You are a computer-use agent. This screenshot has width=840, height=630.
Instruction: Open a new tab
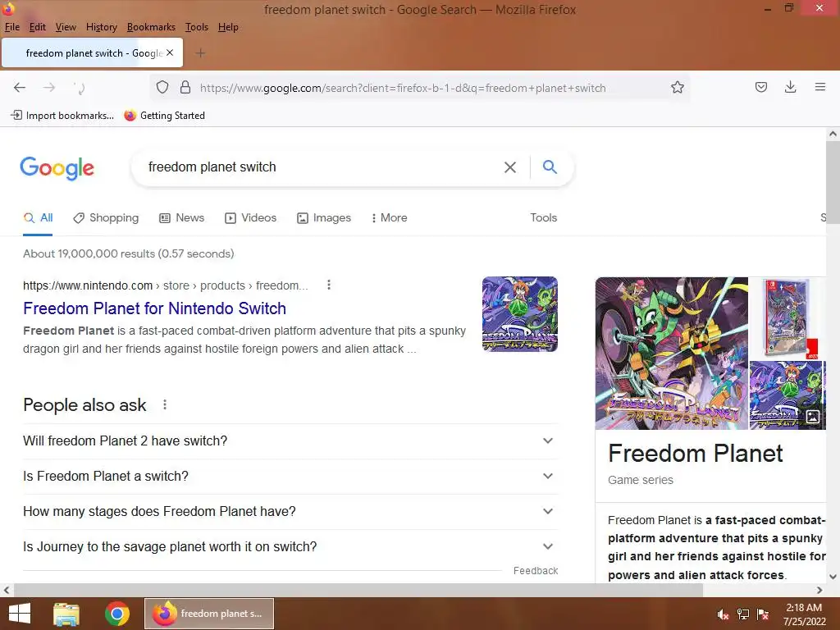pyautogui.click(x=200, y=53)
